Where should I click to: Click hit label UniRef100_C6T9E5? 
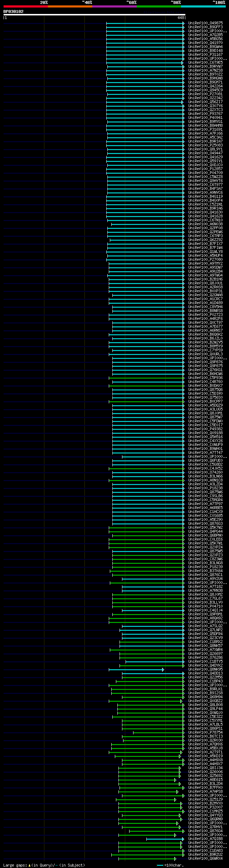205,62
